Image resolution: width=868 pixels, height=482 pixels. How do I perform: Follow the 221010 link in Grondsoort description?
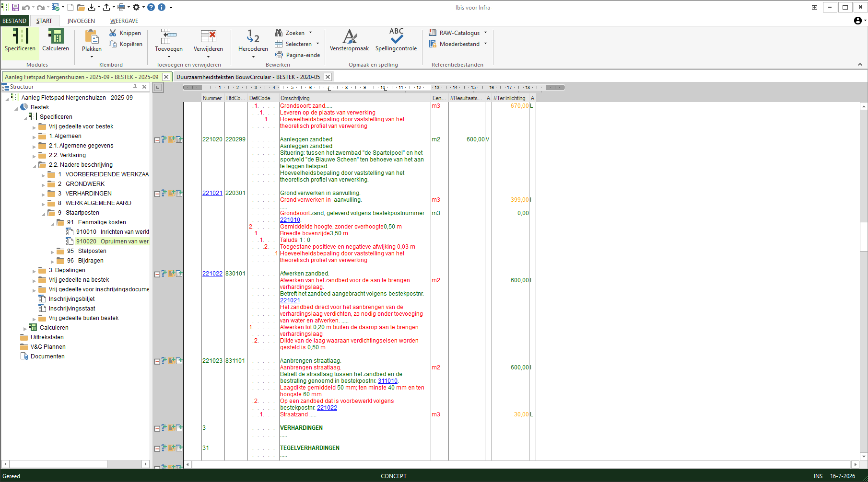[x=290, y=220]
